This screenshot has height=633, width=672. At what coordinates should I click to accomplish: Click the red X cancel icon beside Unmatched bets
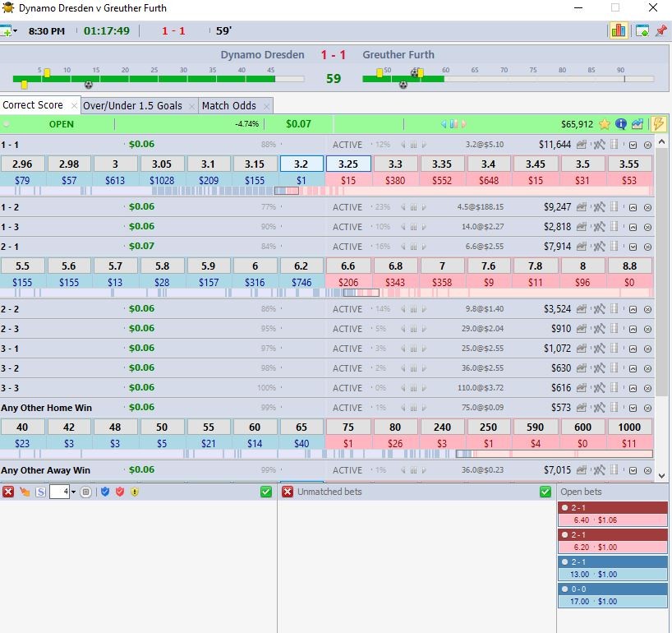coord(288,492)
